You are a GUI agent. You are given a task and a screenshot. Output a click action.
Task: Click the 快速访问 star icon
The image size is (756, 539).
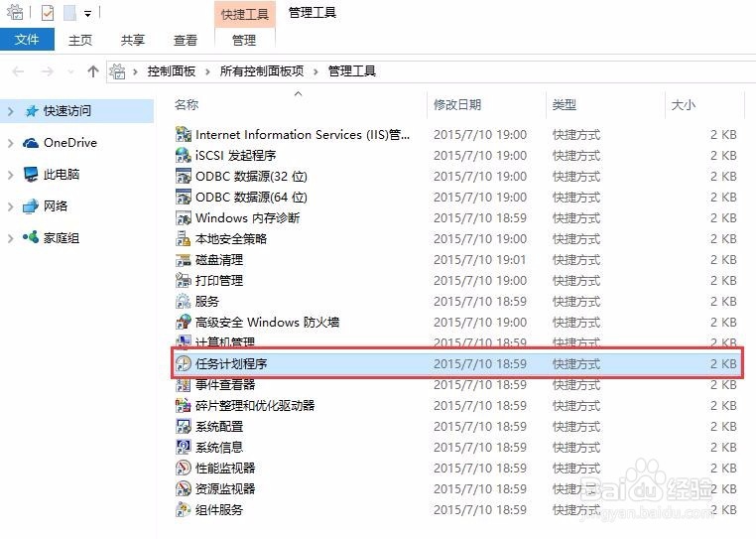[32, 111]
